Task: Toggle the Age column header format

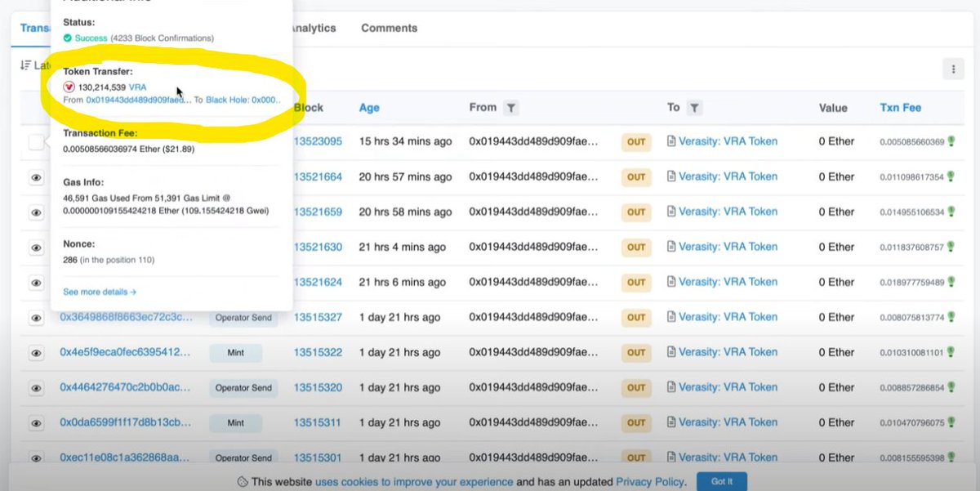Action: [369, 108]
